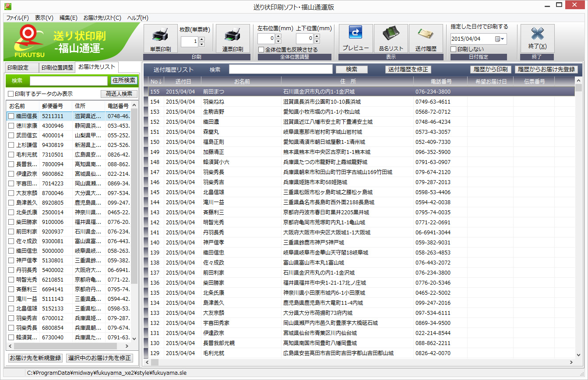Decrease the 左右位置 spinner value
The height and width of the screenshot is (380, 588).
278,41
